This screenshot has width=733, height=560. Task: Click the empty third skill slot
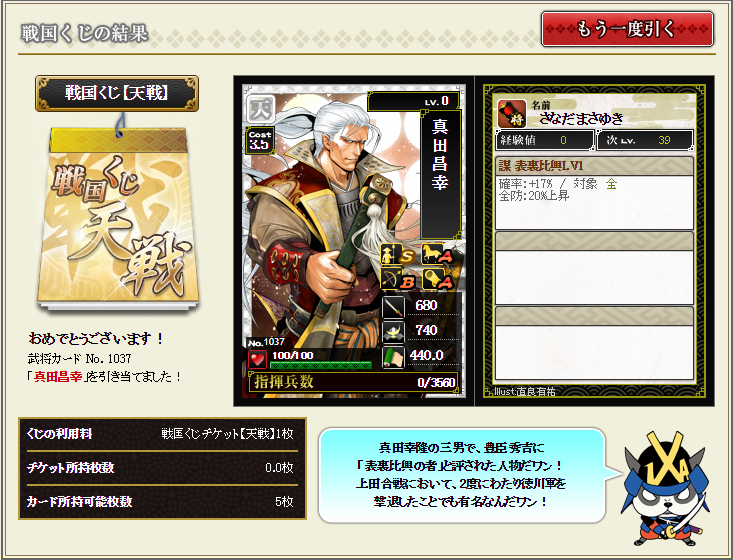tap(593, 343)
